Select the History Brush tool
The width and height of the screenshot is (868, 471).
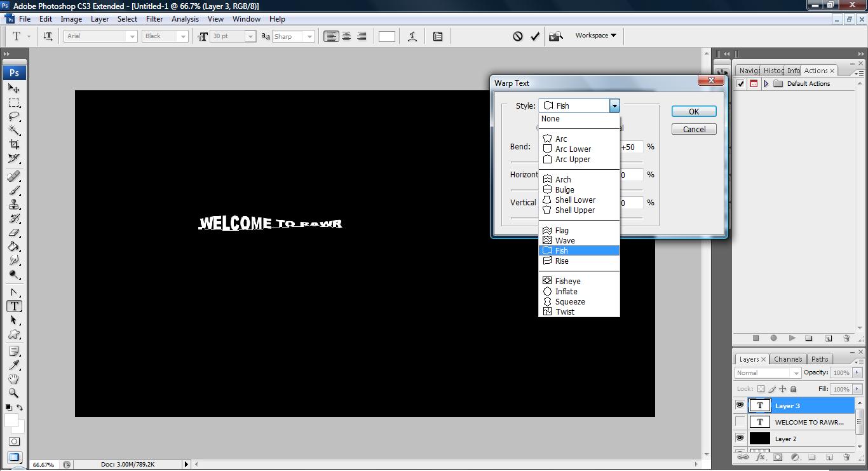click(14, 218)
